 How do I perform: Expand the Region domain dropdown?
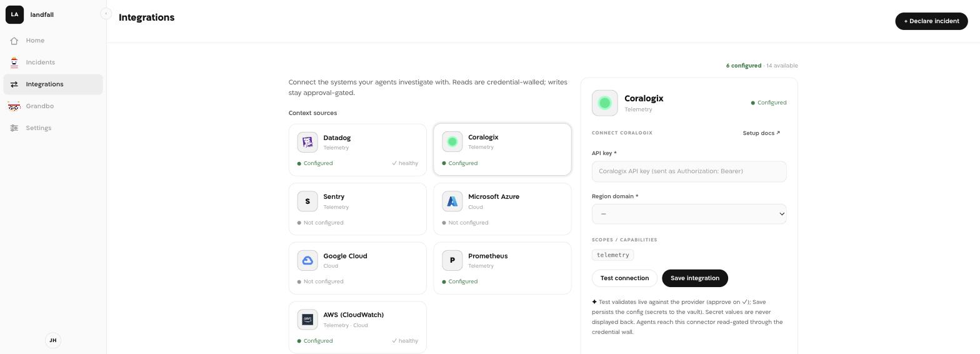[689, 214]
